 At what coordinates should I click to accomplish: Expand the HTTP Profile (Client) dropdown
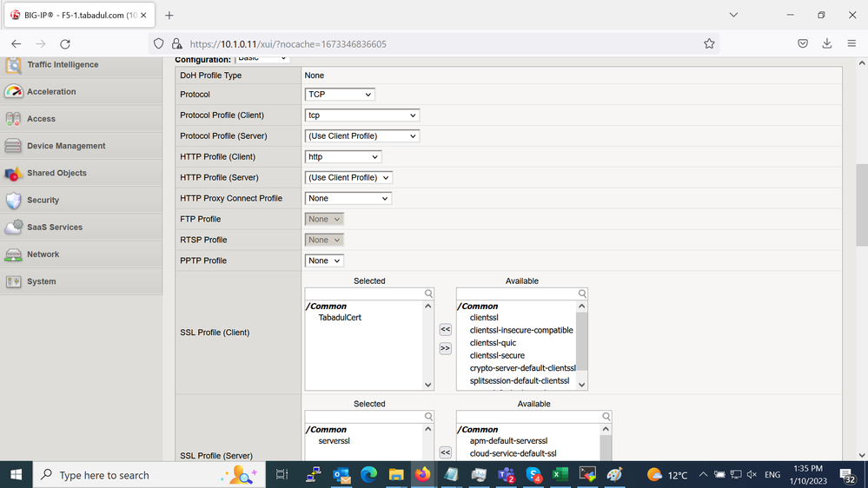[x=343, y=157]
